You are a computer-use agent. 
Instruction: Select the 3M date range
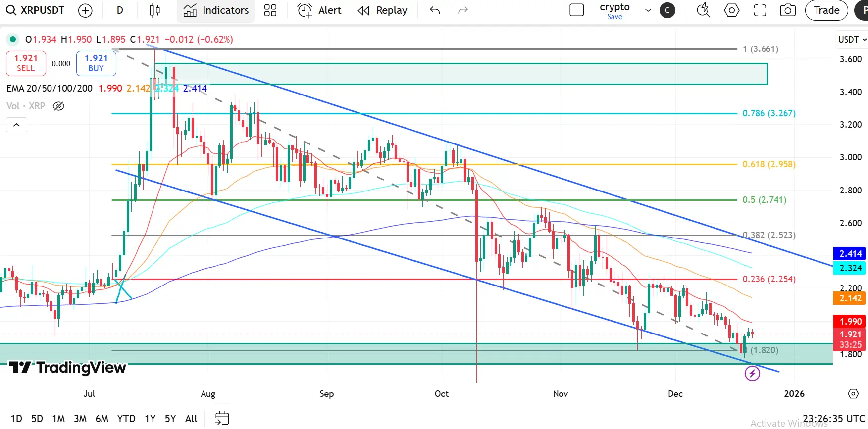(x=80, y=419)
